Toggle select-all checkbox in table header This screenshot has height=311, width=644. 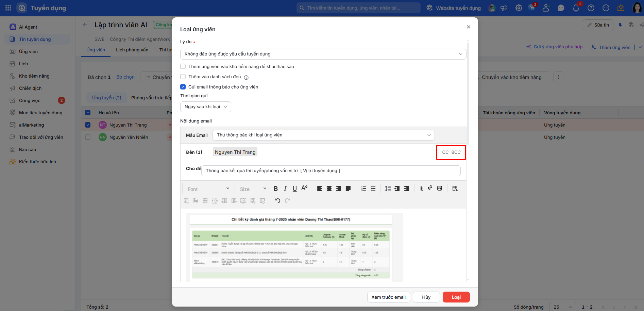point(88,113)
